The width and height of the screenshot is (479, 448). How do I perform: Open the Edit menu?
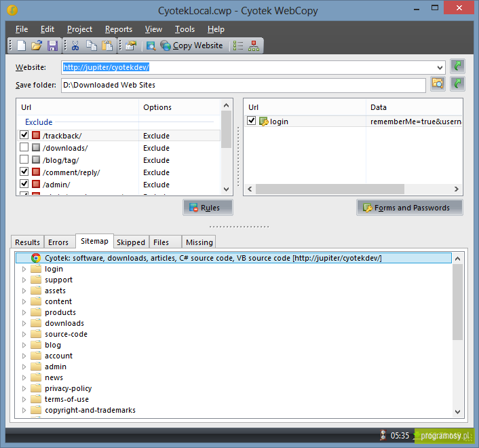[x=47, y=29]
